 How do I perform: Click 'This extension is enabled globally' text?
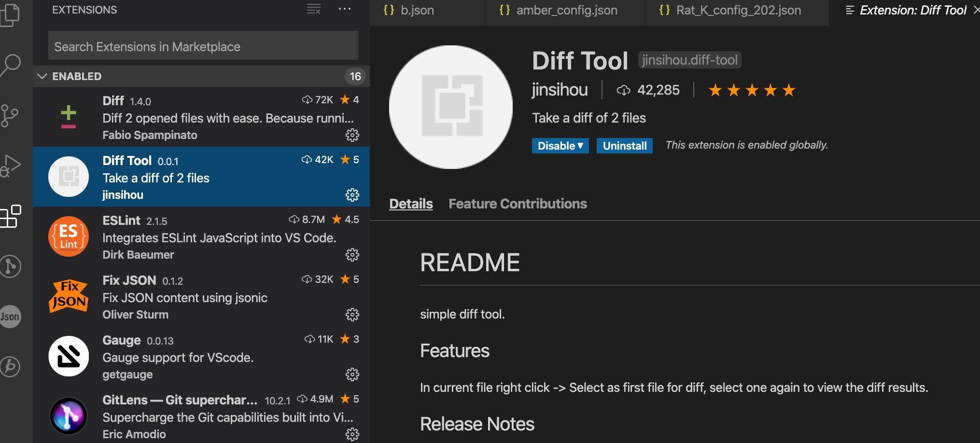[747, 145]
